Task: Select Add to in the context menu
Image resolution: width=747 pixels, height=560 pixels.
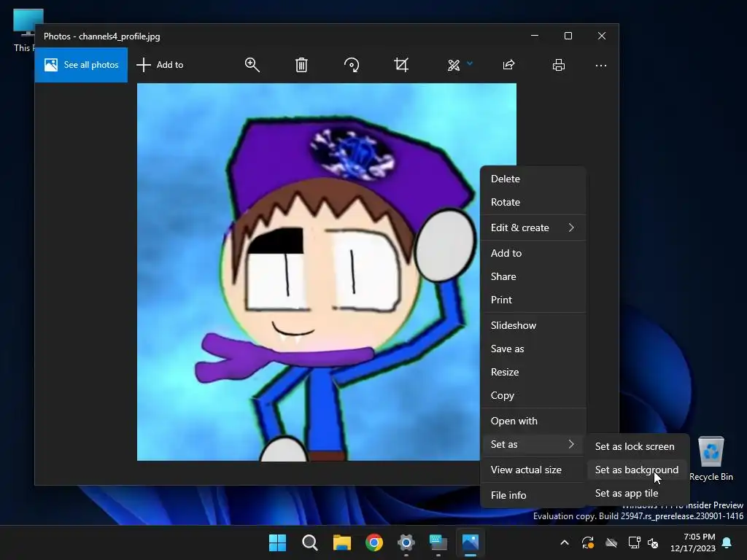Action: pyautogui.click(x=533, y=253)
